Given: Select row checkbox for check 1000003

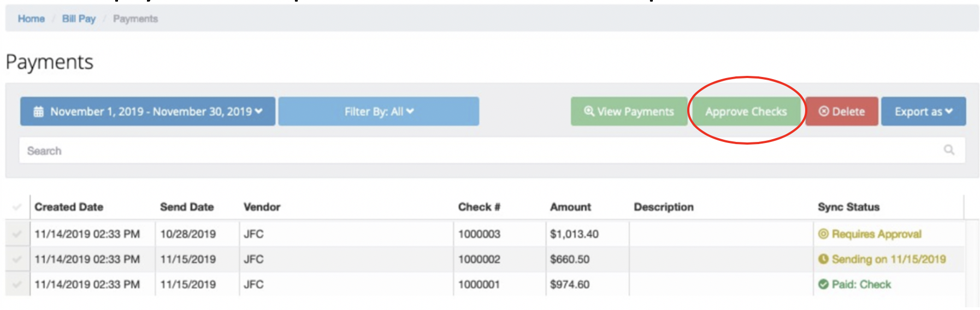Looking at the screenshot, I should [17, 234].
